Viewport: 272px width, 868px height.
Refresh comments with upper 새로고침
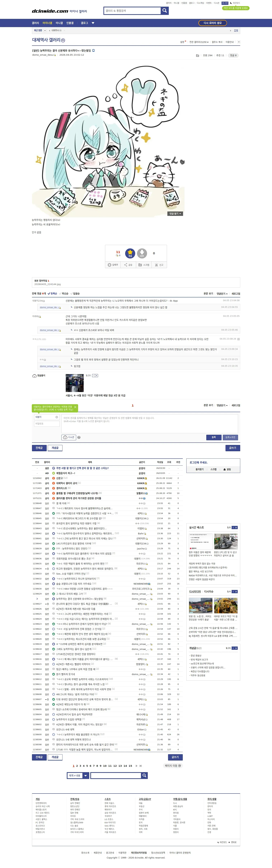pyautogui.click(x=236, y=293)
